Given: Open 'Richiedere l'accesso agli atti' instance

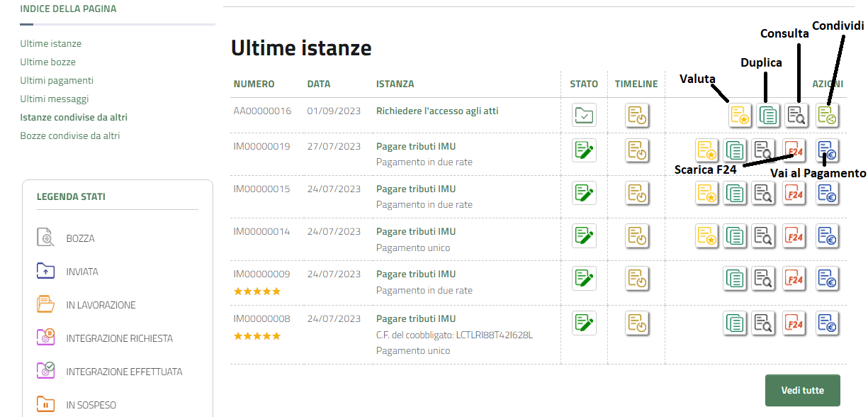Looking at the screenshot, I should click(x=437, y=111).
